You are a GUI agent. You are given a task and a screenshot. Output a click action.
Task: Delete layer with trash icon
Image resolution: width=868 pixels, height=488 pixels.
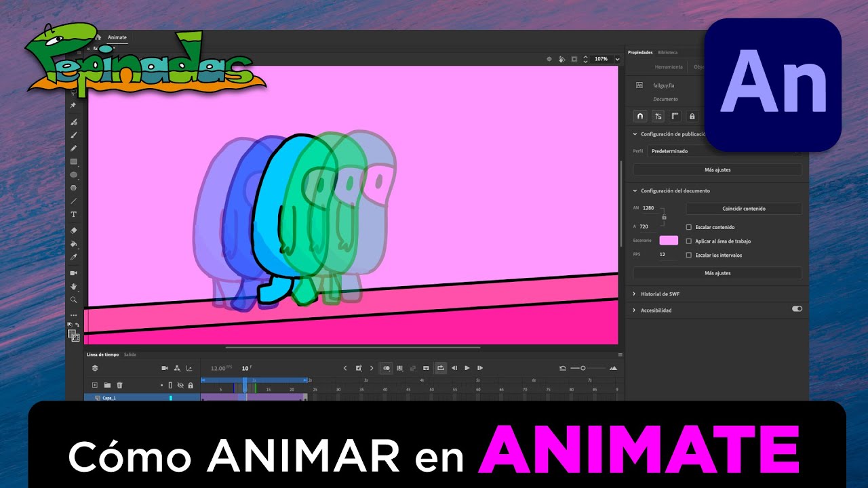click(x=119, y=385)
